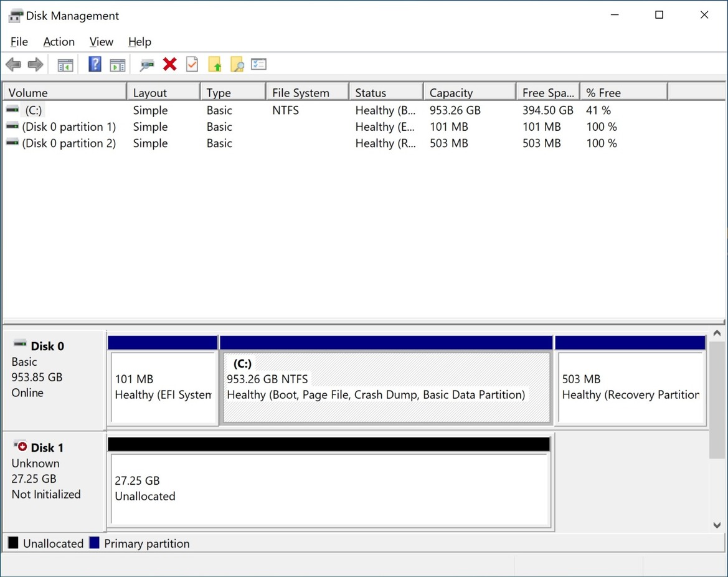This screenshot has width=728, height=577.
Task: Click the Disk Management title bar icon
Action: tap(16, 16)
